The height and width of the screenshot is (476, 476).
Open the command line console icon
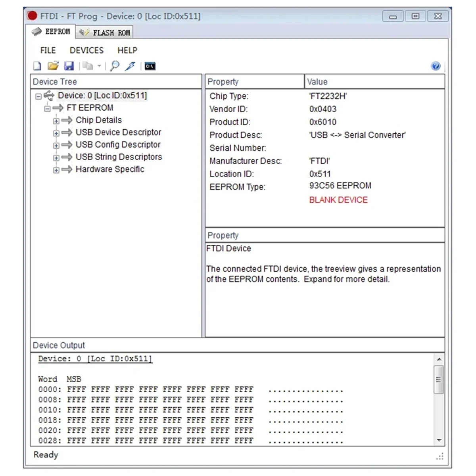coord(150,66)
